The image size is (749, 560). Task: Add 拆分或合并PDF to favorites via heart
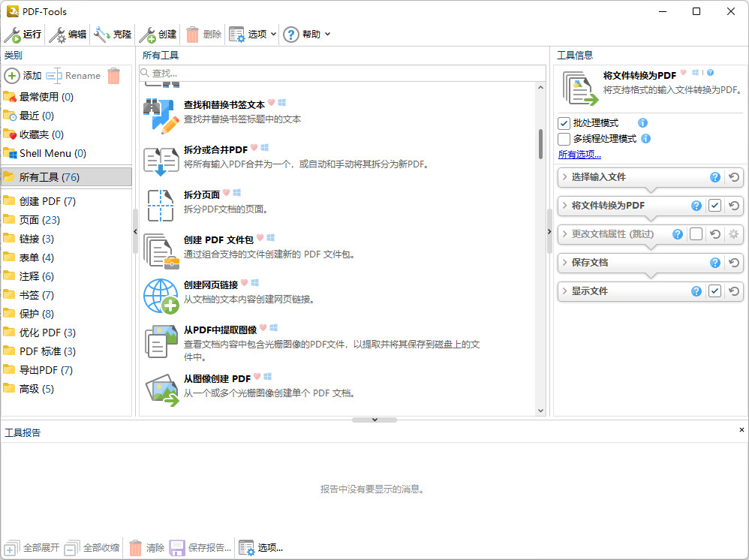point(254,148)
